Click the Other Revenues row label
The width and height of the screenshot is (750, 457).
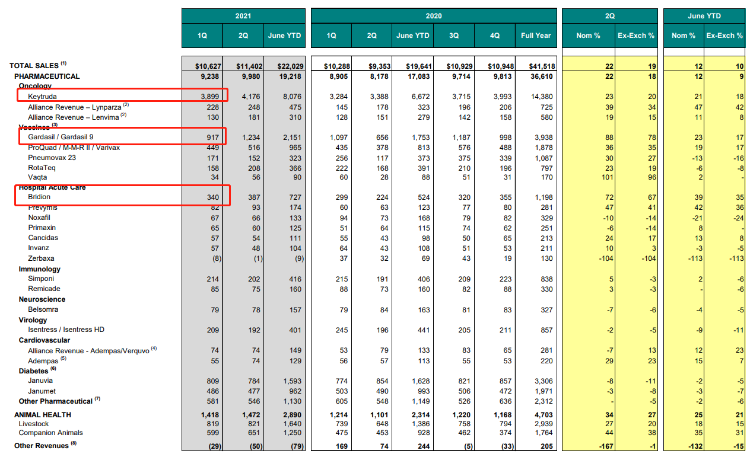tap(45, 445)
